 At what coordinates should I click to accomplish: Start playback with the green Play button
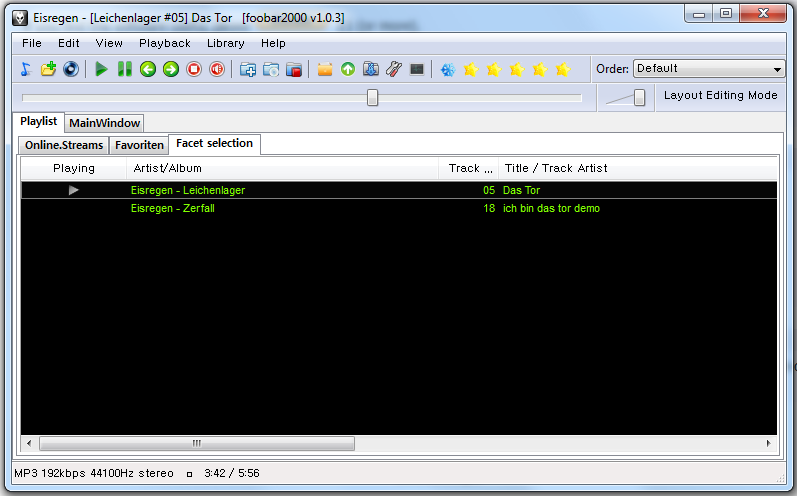tap(102, 69)
